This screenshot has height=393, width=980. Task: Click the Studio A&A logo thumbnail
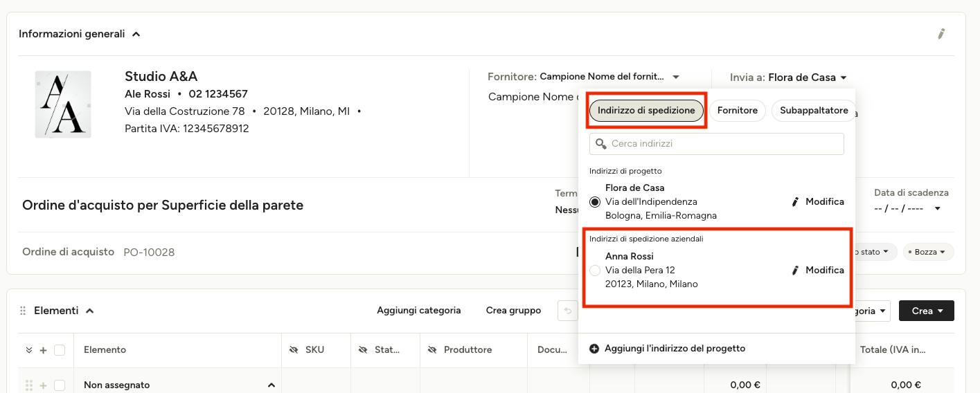[x=63, y=104]
